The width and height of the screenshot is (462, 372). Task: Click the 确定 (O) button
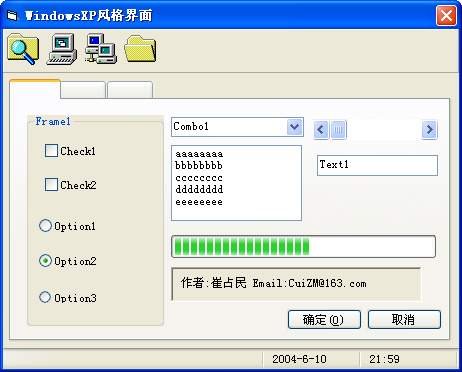pyautogui.click(x=324, y=320)
